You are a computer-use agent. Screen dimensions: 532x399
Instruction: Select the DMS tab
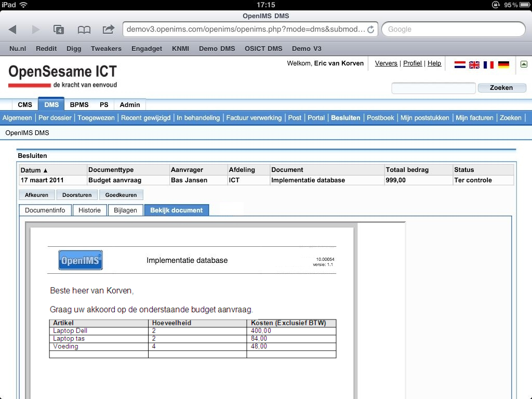click(51, 104)
